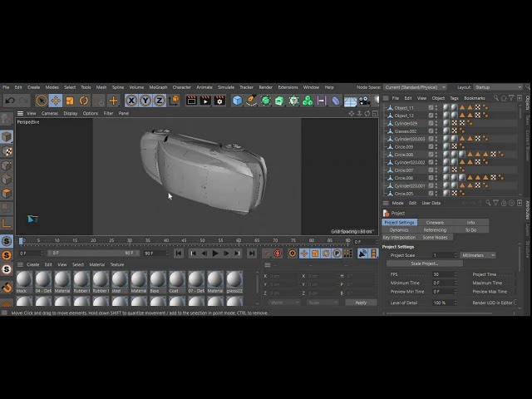Open Layout Startup dropdown
The image size is (532, 399).
tap(498, 87)
